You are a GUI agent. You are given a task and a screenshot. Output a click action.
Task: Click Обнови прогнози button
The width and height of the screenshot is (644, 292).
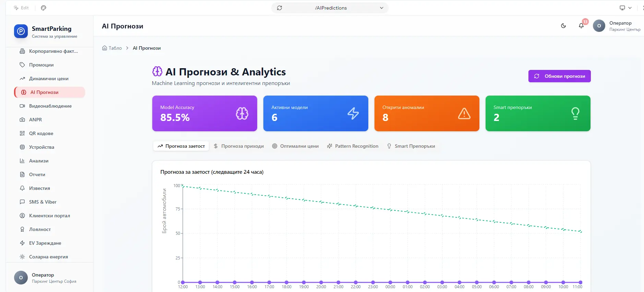560,76
